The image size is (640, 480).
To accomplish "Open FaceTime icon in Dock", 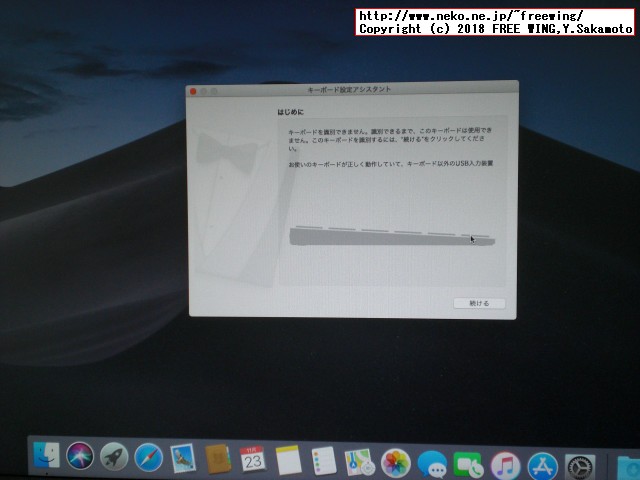I will (468, 466).
